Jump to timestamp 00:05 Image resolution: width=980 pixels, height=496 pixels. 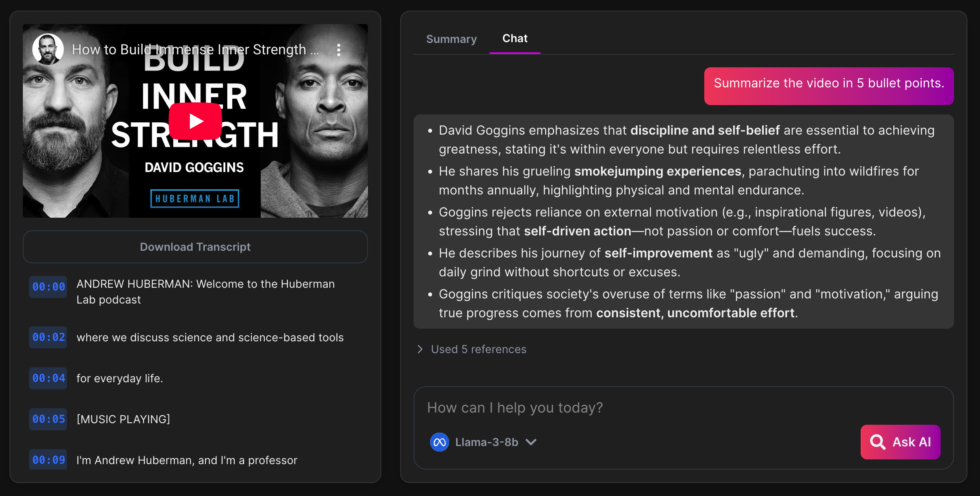pos(48,419)
